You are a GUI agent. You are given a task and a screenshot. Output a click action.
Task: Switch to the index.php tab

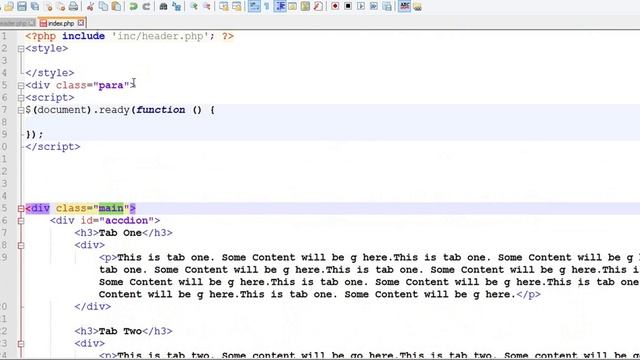point(61,23)
